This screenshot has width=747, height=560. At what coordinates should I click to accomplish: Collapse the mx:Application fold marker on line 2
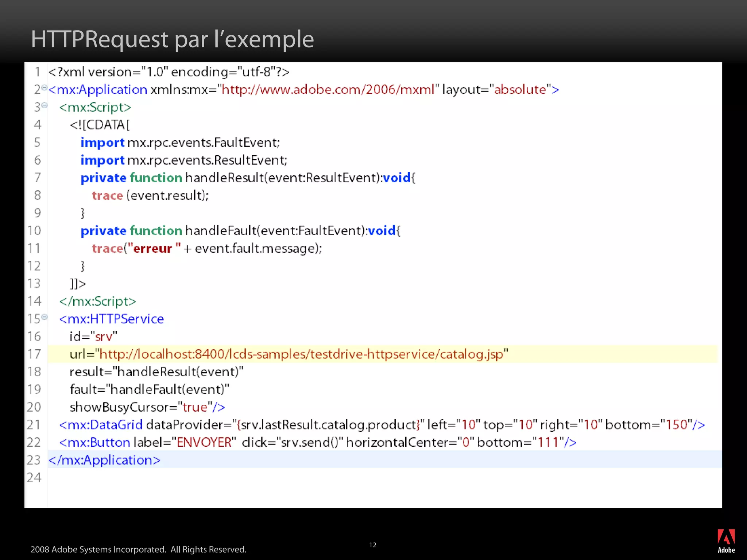[x=44, y=87]
